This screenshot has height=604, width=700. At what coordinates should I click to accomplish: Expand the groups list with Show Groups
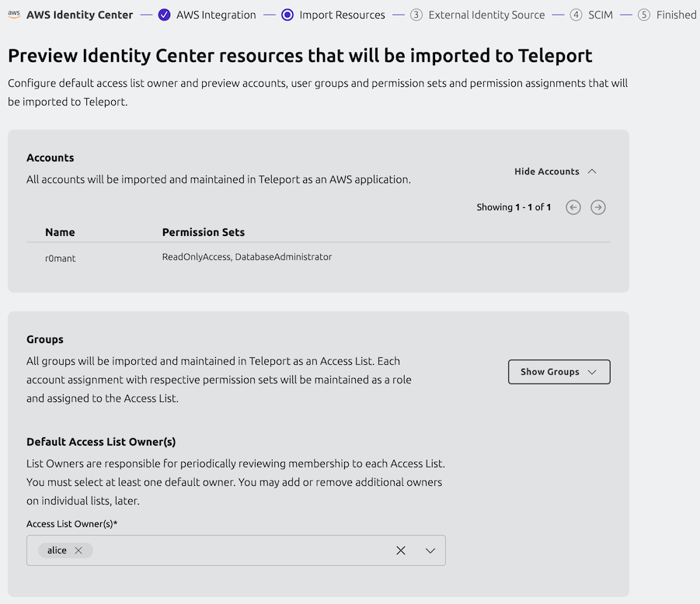tap(559, 372)
